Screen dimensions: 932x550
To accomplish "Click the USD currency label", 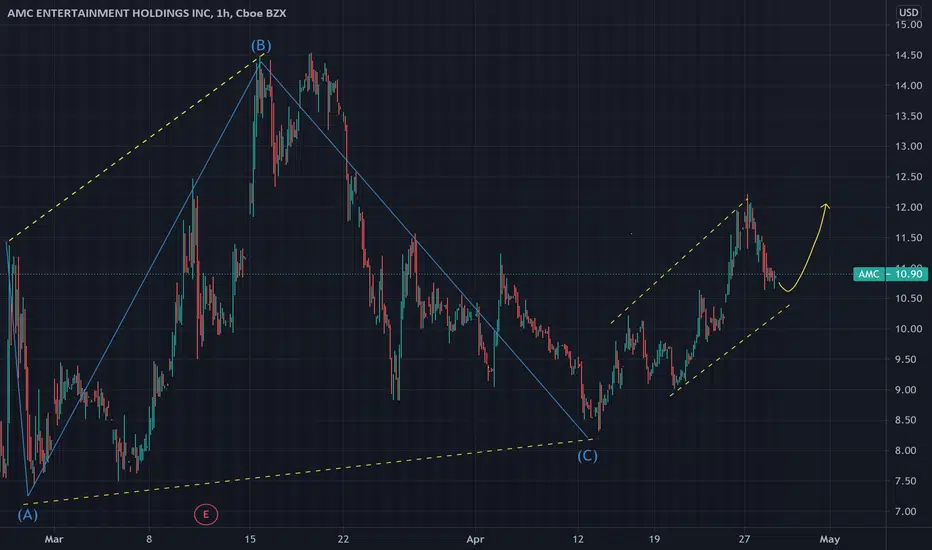I will 908,12.
